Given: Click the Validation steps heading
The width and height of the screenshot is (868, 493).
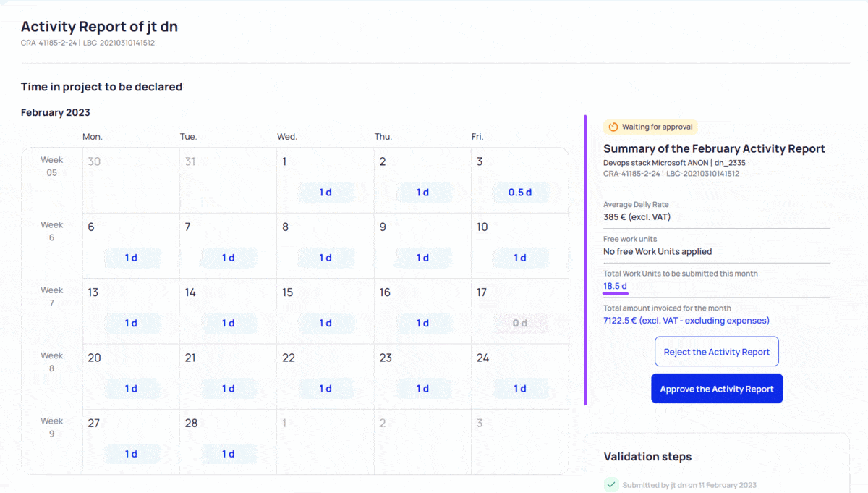Looking at the screenshot, I should pos(647,457).
